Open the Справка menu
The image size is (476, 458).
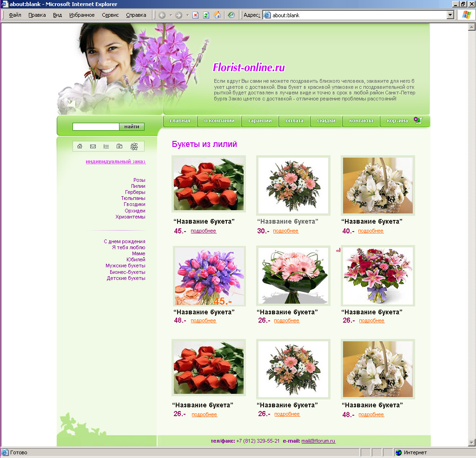tap(136, 15)
